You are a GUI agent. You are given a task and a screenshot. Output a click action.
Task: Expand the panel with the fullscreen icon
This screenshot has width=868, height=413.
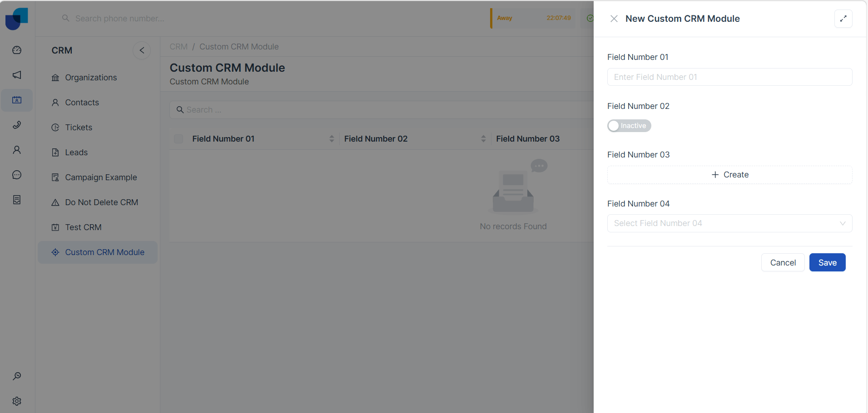843,19
